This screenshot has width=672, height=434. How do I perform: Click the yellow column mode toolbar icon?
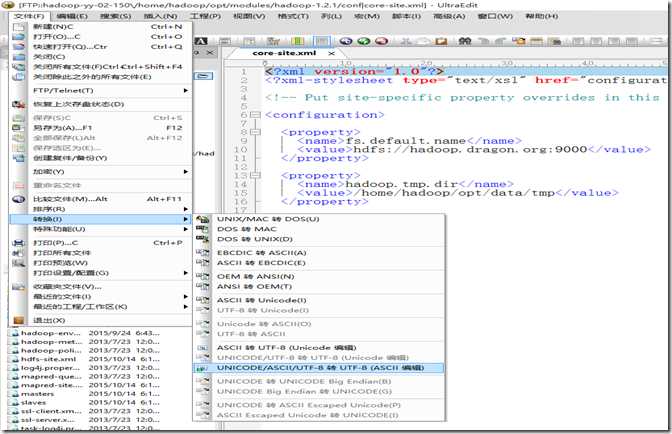coord(298,41)
